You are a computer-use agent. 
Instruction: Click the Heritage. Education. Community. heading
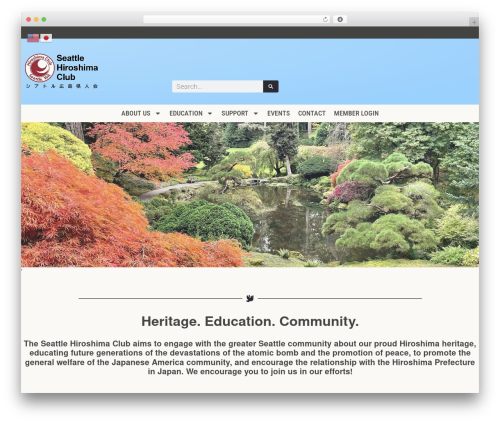[250, 321]
